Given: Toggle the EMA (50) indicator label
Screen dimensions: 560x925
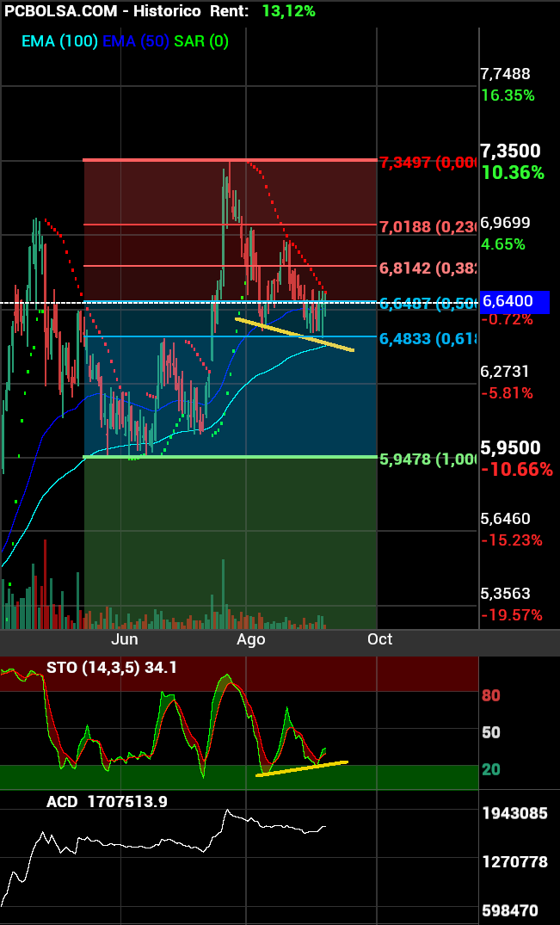Looking at the screenshot, I should 136,40.
